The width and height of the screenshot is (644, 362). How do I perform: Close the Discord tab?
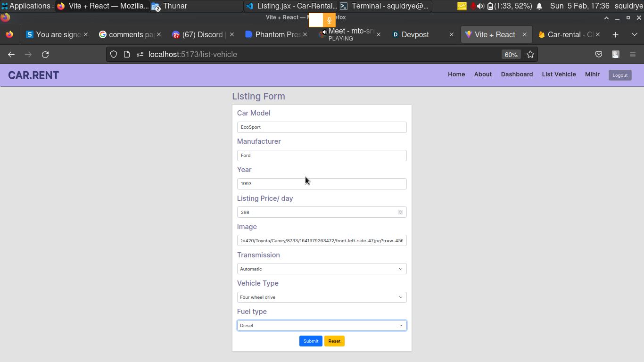click(232, 34)
